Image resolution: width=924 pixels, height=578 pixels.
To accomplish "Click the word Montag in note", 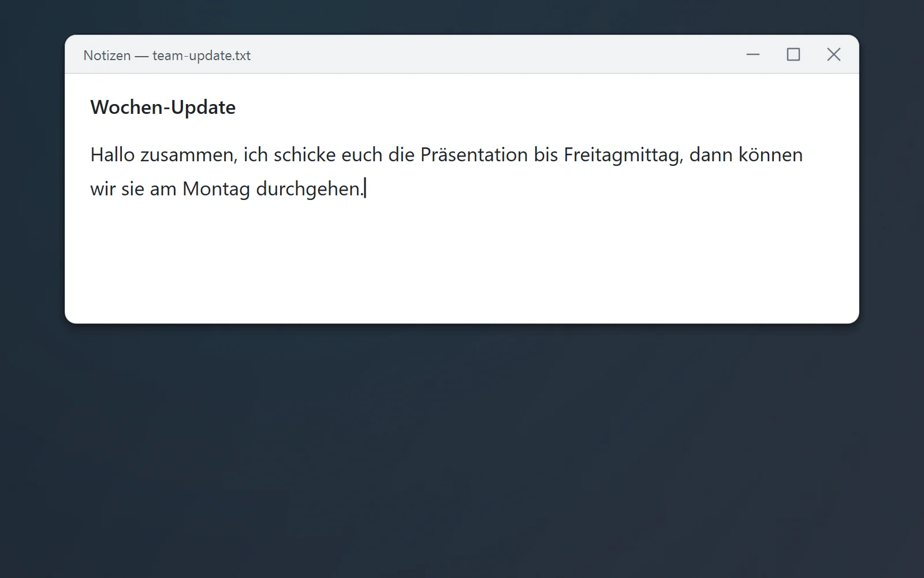I will coord(216,190).
